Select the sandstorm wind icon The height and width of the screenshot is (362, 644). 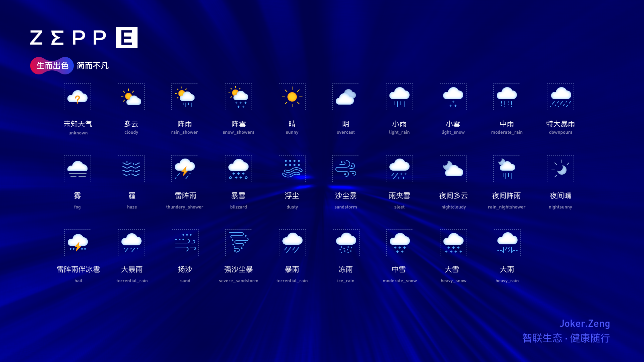[346, 169]
